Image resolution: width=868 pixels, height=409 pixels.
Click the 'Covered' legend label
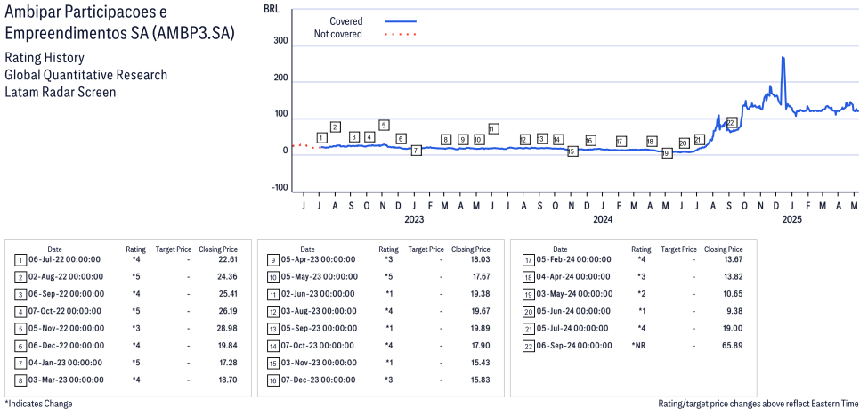point(346,21)
